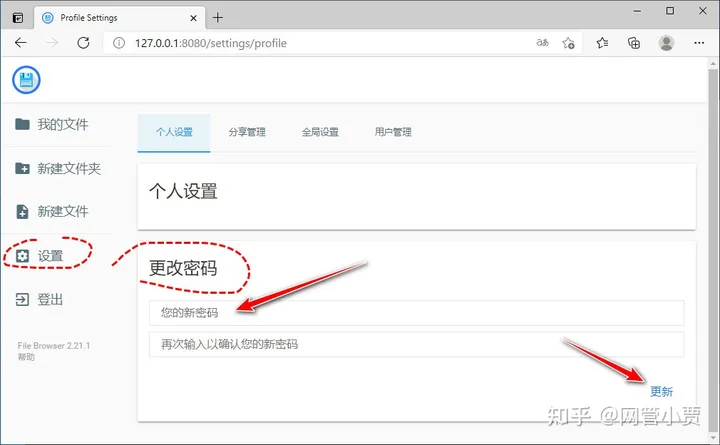Select the Profile Settings browser tab
720x445 pixels.
pos(120,18)
